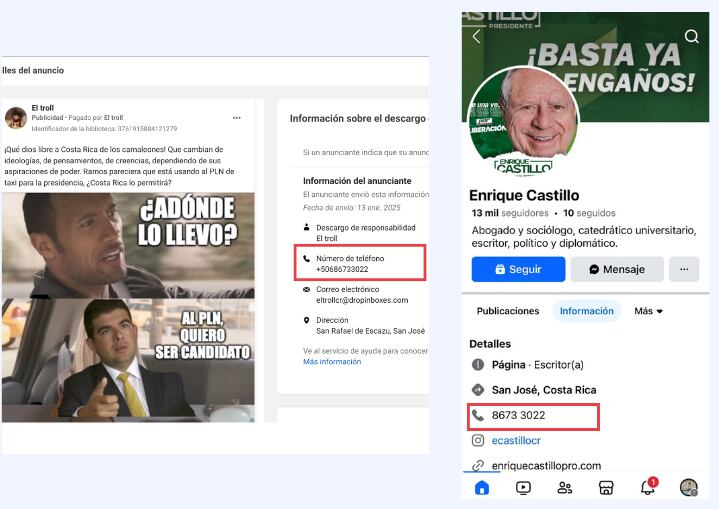Open the notifications bell
719x509 pixels.
tap(648, 486)
